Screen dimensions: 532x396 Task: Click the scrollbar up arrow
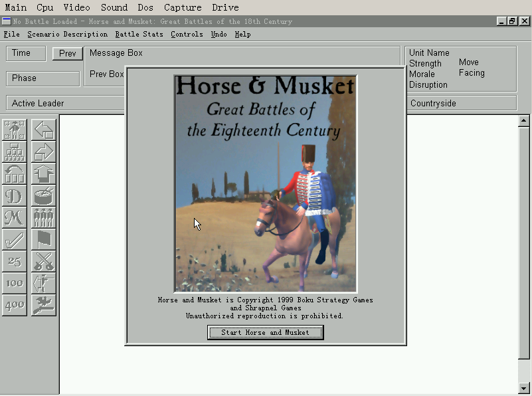click(523, 121)
